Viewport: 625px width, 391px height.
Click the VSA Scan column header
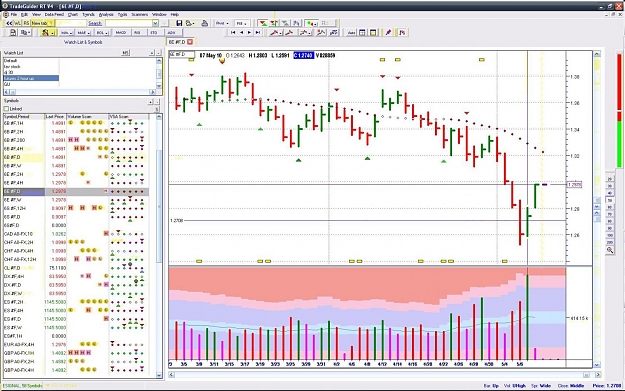(129, 116)
